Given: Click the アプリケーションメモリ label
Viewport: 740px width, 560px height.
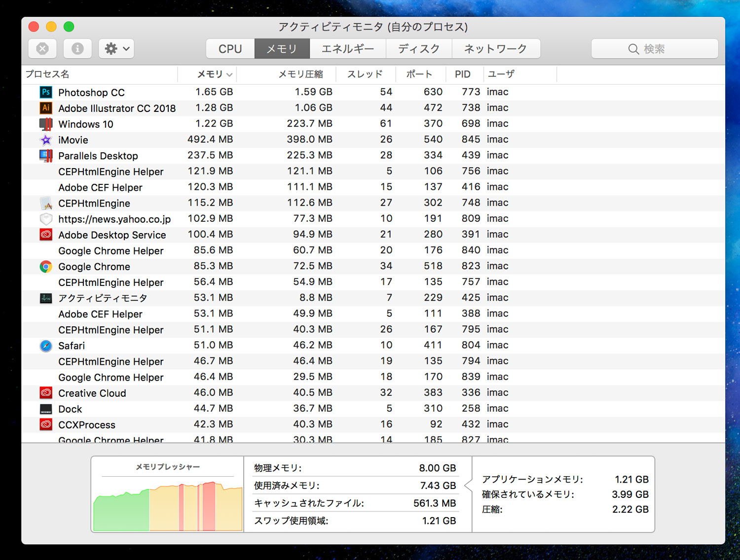Looking at the screenshot, I should (532, 479).
